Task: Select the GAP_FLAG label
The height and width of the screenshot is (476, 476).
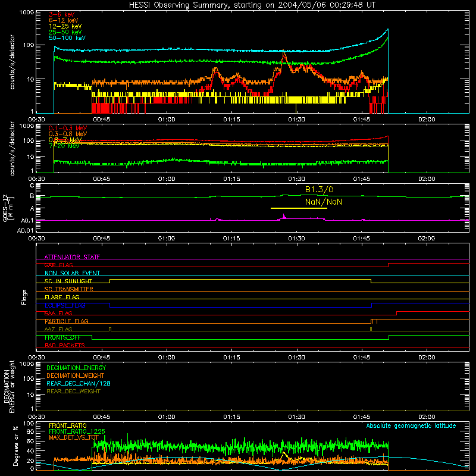Action: 58,265
